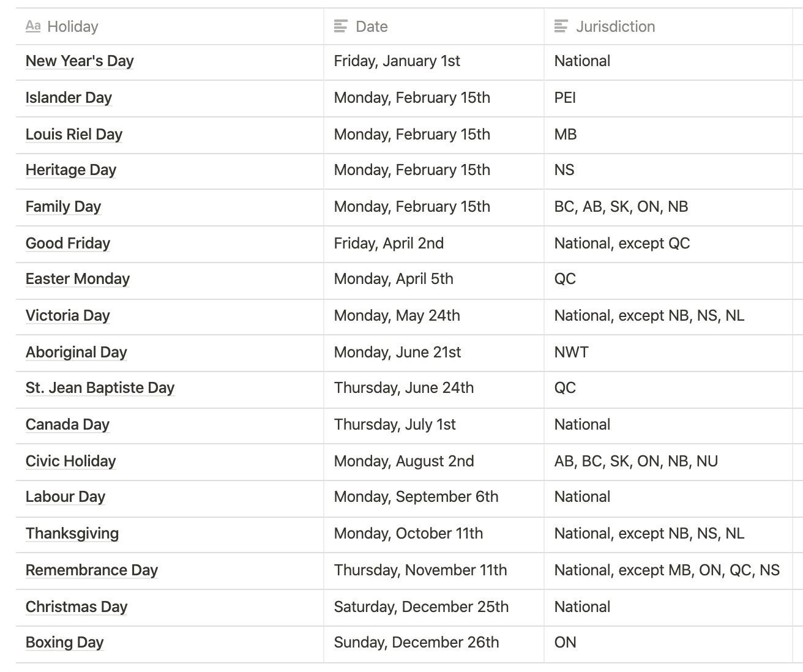Image resolution: width=803 pixels, height=672 pixels.
Task: Open the Louis Riel Day entry
Action: (74, 135)
